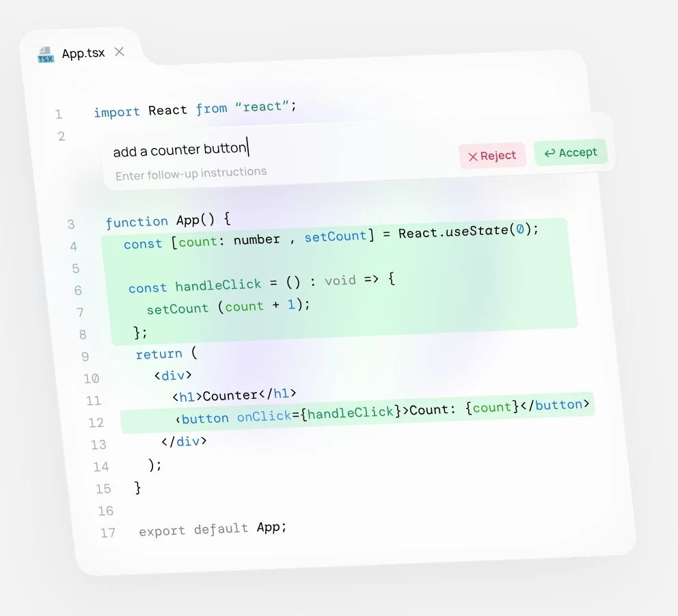
Task: Click line number 1 in the gutter
Action: pyautogui.click(x=59, y=114)
